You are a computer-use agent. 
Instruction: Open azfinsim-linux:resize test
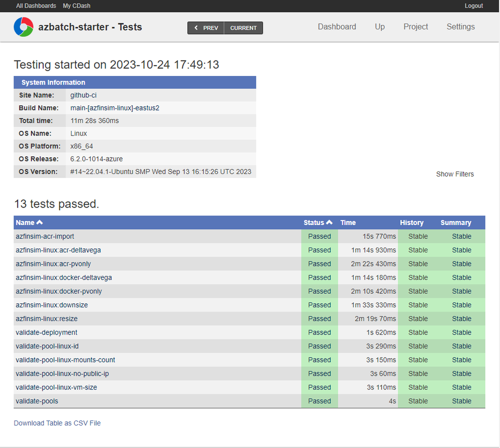click(x=47, y=318)
